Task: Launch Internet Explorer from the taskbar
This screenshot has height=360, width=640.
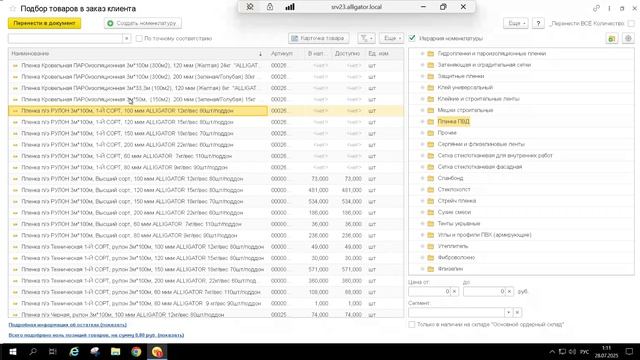Action: [x=74, y=352]
